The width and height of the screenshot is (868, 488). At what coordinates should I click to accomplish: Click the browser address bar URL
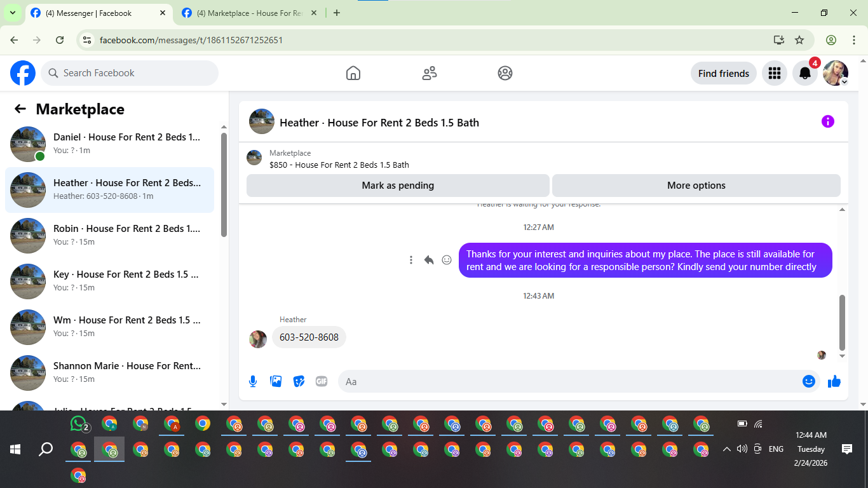click(x=191, y=40)
